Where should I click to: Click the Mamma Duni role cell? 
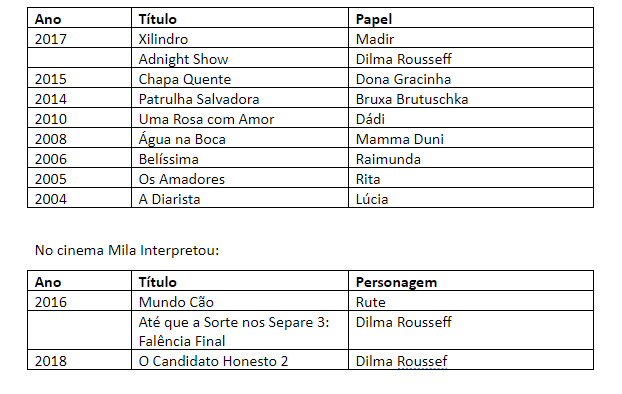click(471, 138)
